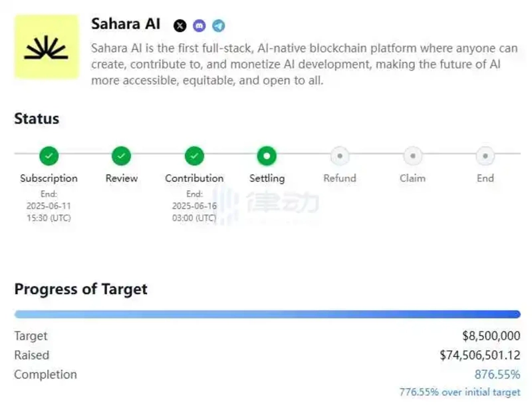Open the Sahara AI Discord icon
532x414 pixels.
click(199, 26)
